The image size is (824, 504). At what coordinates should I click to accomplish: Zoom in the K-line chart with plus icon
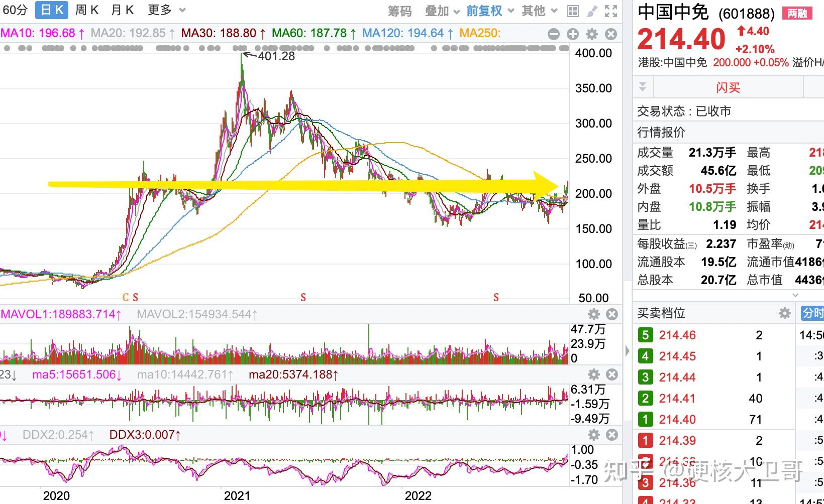pyautogui.click(x=573, y=34)
